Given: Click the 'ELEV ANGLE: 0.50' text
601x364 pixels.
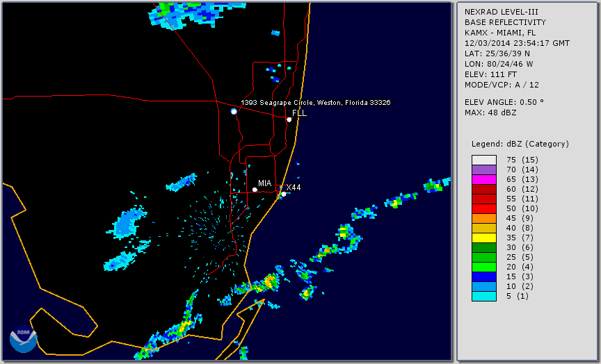Looking at the screenshot, I should tap(504, 102).
